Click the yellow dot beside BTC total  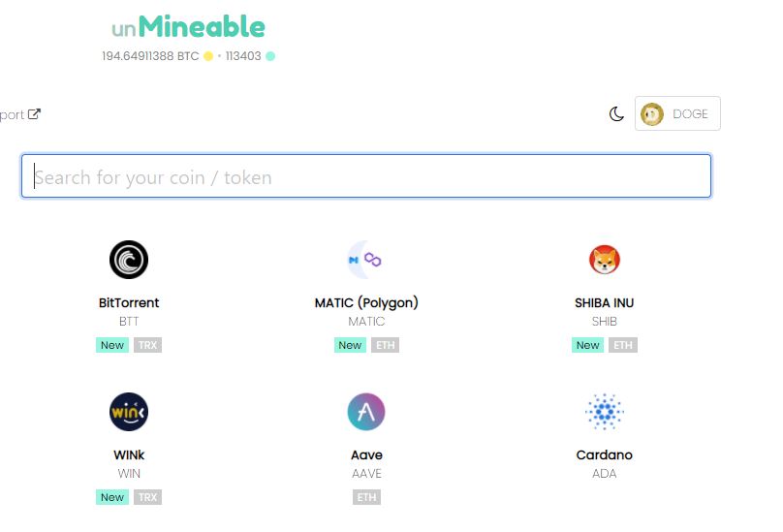(x=208, y=56)
